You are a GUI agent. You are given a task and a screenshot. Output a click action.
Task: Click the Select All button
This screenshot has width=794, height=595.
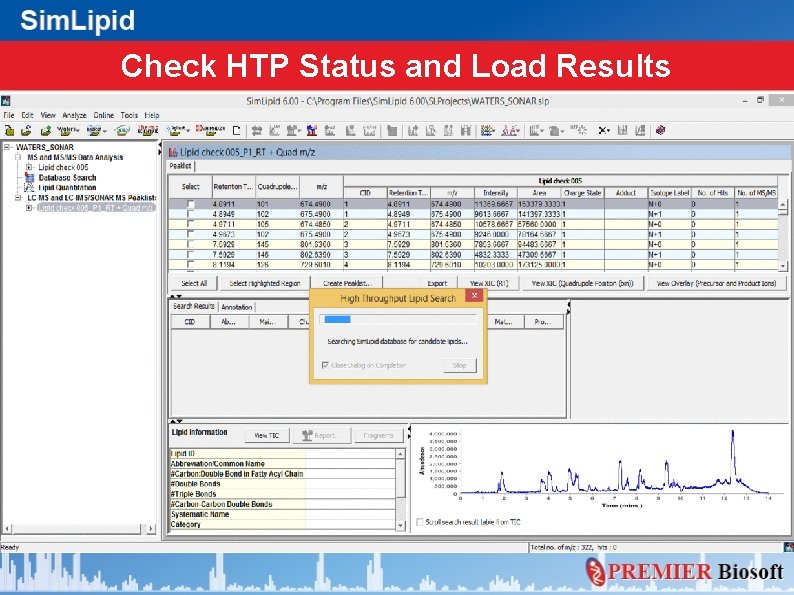click(194, 284)
